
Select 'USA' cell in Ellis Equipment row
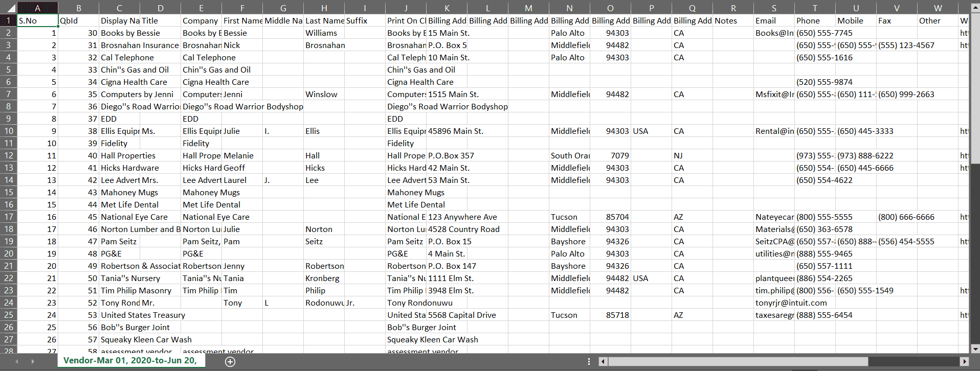click(x=651, y=131)
